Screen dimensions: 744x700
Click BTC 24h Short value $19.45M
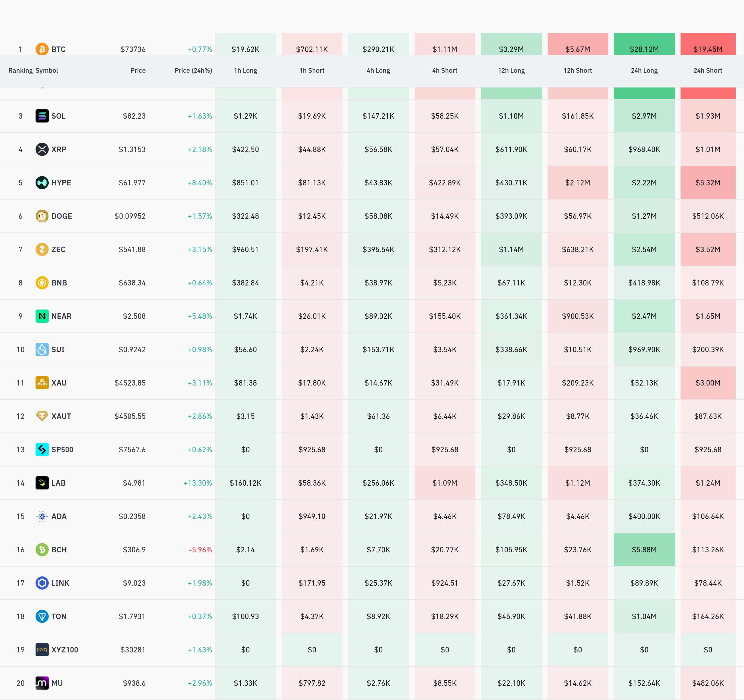click(x=708, y=49)
